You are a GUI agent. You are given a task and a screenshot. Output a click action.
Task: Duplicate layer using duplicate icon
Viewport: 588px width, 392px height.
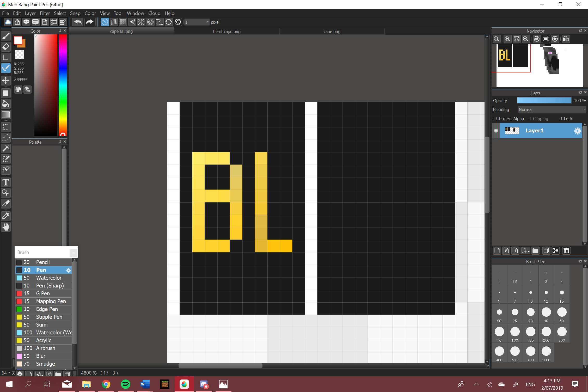coord(546,251)
